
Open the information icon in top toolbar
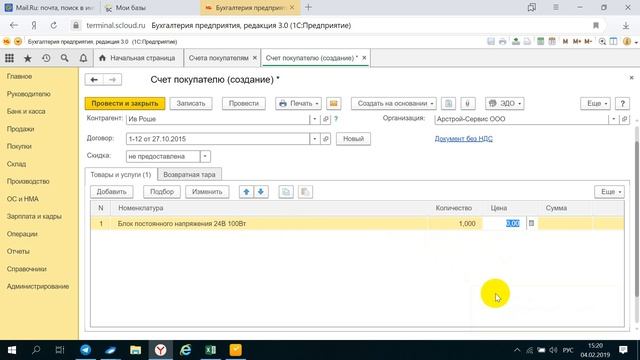tap(627, 42)
